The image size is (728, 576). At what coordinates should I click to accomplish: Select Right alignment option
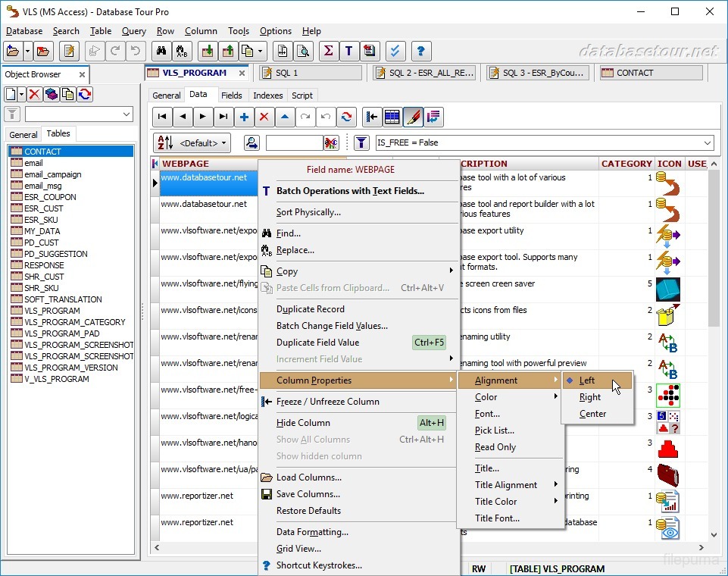[x=589, y=397]
